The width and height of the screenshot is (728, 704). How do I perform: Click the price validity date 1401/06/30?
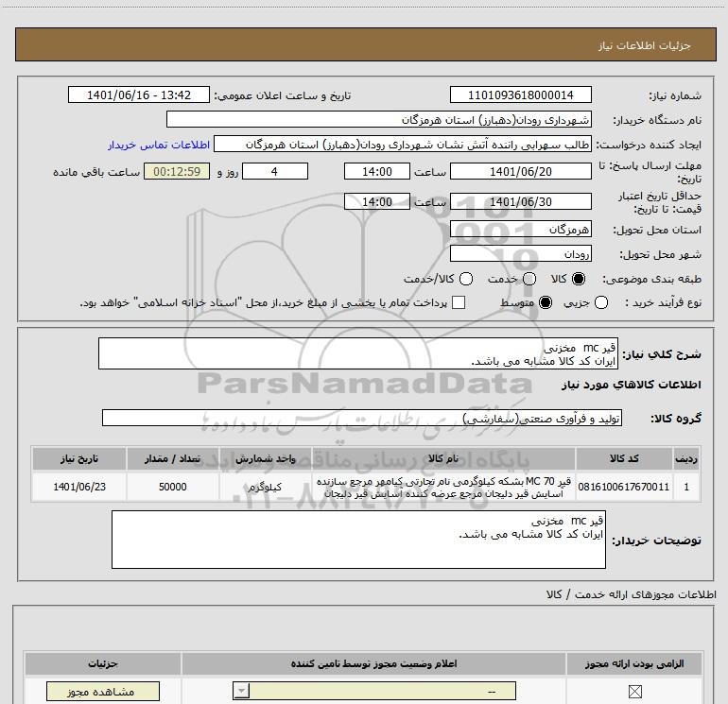[520, 201]
